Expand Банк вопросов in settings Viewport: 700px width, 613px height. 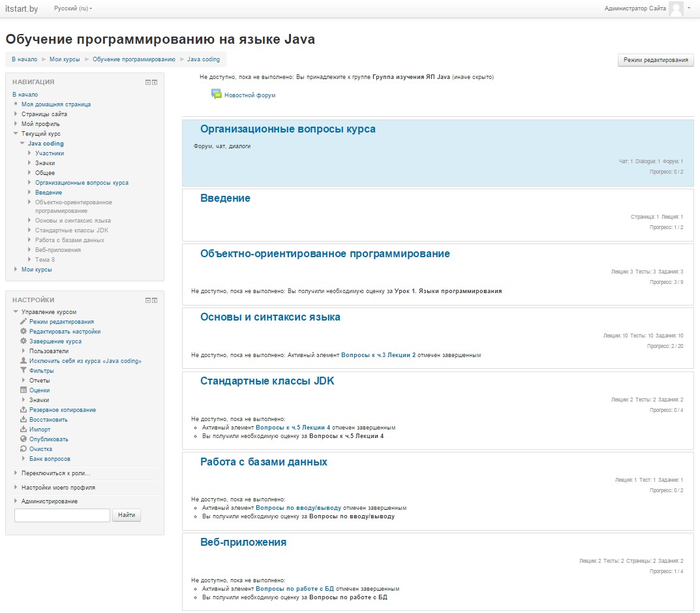tap(23, 459)
